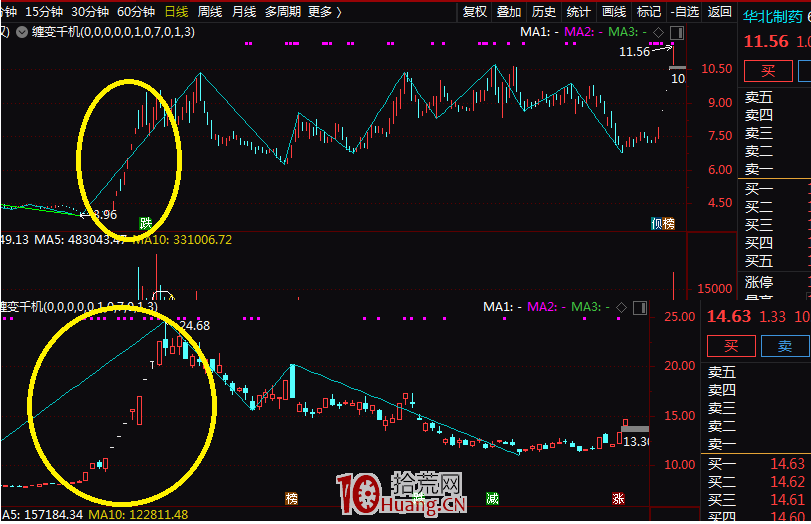
Task: Open the 统计 statistics tool
Action: pos(578,11)
